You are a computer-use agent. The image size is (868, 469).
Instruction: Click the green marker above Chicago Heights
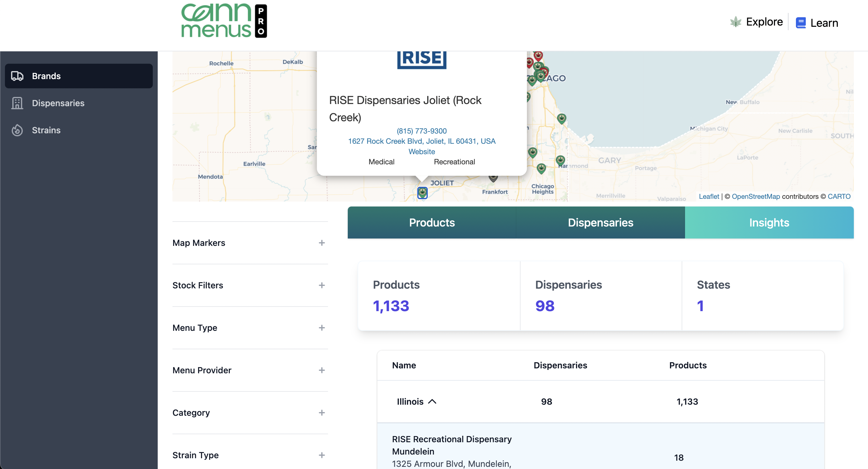click(x=541, y=168)
